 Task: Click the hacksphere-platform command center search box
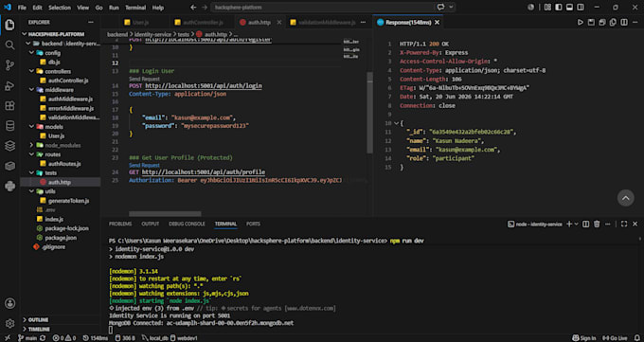(322, 8)
